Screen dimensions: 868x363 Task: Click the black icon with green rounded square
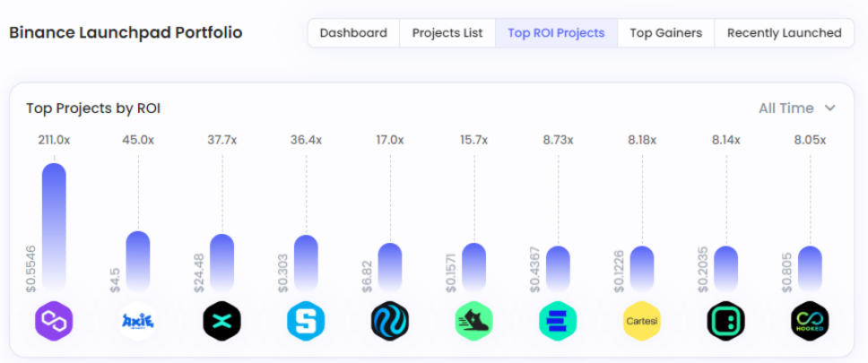point(725,321)
